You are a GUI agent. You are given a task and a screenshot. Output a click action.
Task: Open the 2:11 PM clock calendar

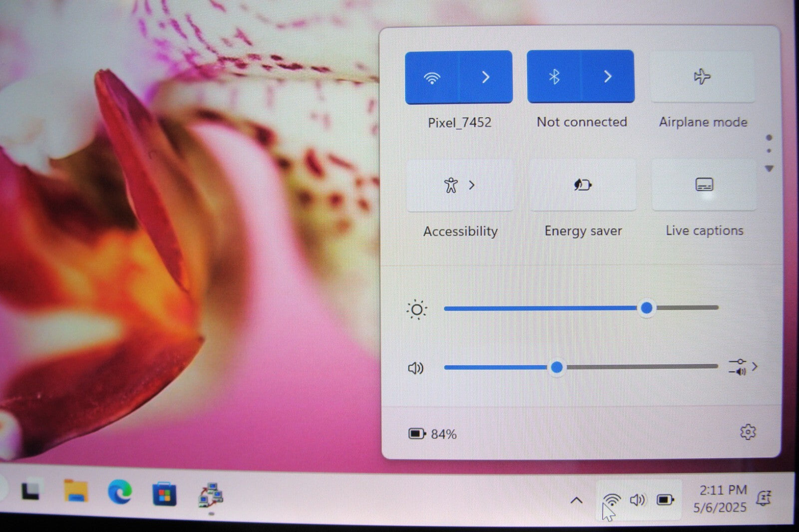[x=722, y=499]
